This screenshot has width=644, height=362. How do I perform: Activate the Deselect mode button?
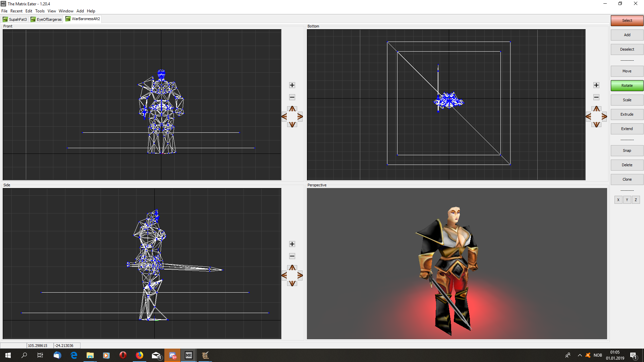(627, 49)
